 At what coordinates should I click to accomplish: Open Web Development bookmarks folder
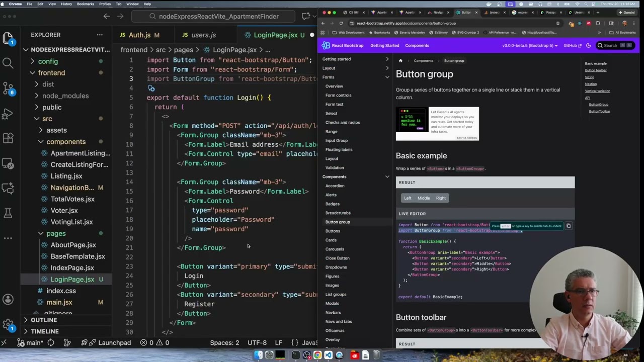point(348,33)
